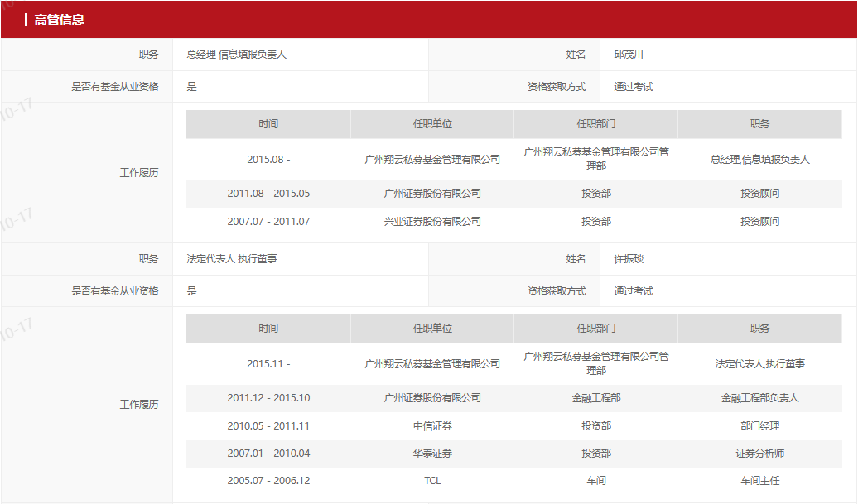Click the start date 2015.11 -
Screen dimensions: 858x504
tap(268, 364)
